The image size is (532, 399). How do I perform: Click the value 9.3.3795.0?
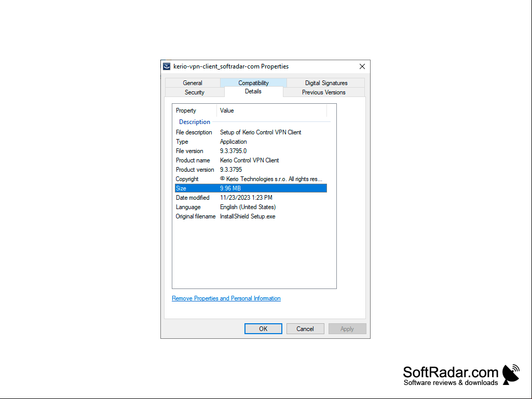click(x=233, y=151)
